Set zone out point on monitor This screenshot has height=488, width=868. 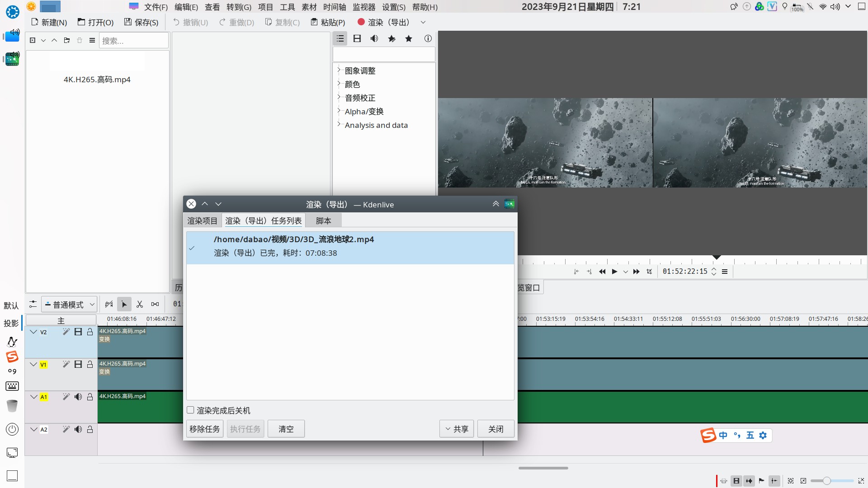coord(589,272)
